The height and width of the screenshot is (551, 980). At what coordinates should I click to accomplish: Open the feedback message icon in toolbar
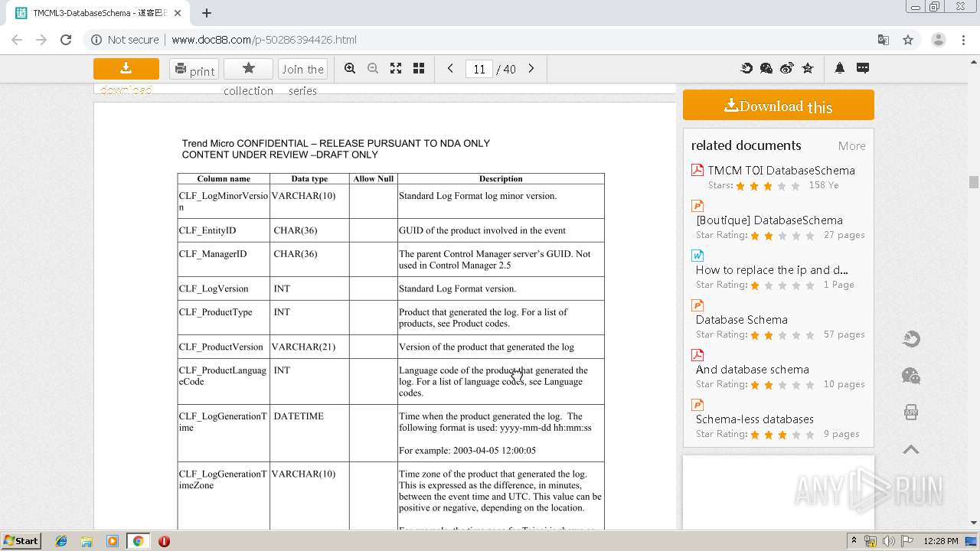(x=863, y=68)
